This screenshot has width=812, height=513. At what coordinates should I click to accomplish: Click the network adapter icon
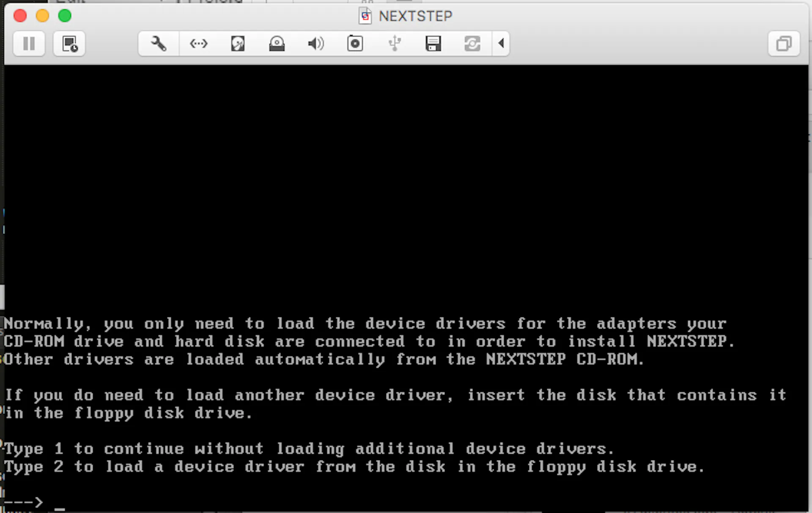pos(198,43)
